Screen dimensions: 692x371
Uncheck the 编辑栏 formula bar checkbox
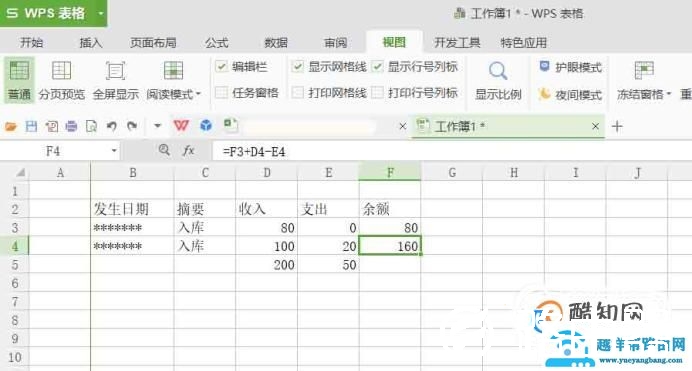221,67
